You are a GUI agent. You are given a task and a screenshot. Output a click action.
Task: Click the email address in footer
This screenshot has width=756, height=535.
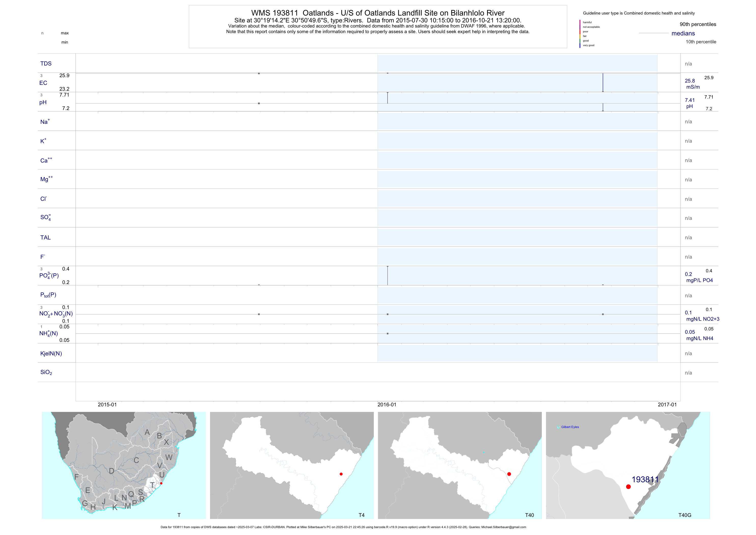tap(503, 527)
